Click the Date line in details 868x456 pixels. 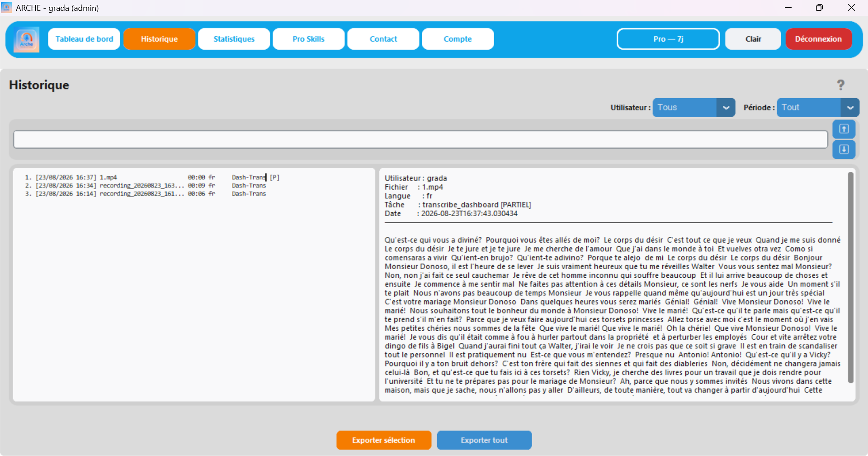point(451,214)
